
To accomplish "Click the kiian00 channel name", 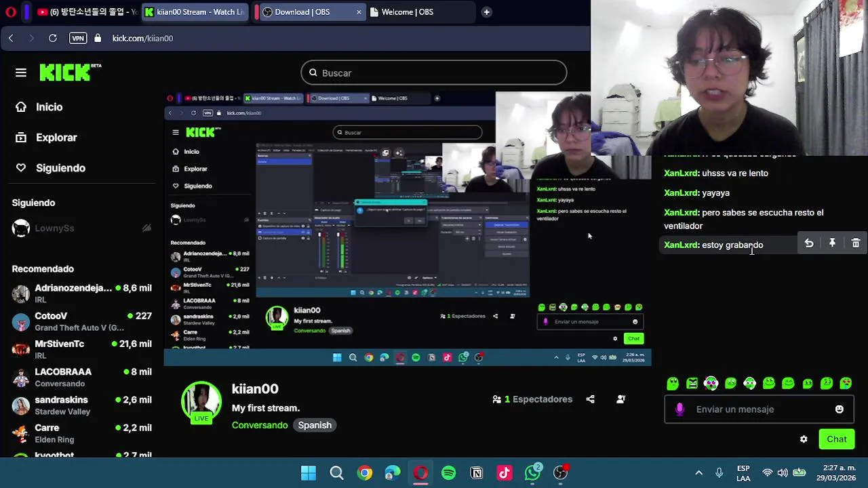I will [x=255, y=389].
